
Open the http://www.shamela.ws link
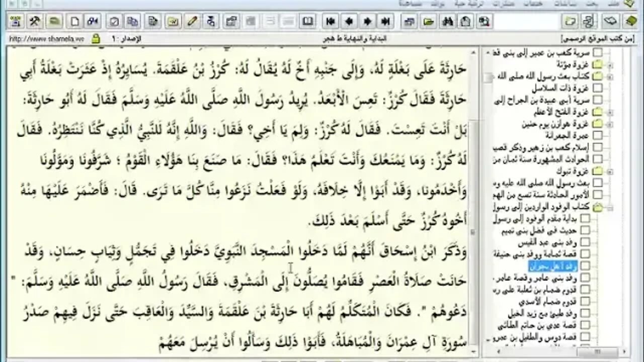tap(46, 39)
